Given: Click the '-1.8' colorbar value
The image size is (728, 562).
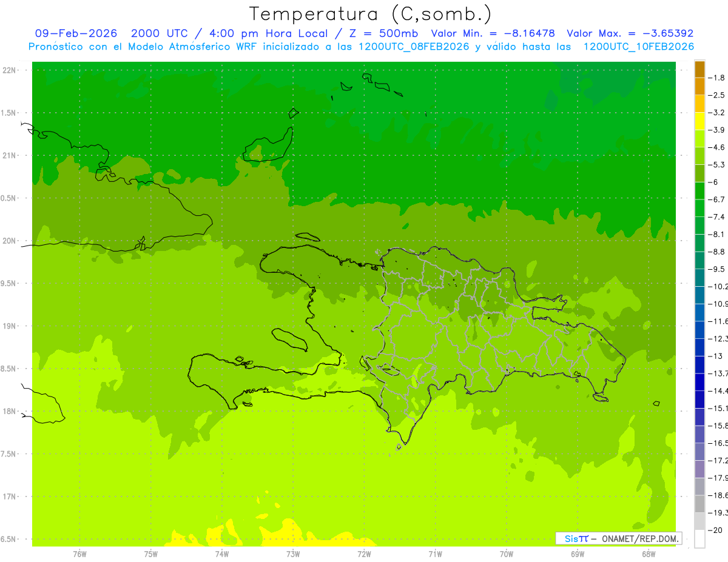Looking at the screenshot, I should 717,78.
